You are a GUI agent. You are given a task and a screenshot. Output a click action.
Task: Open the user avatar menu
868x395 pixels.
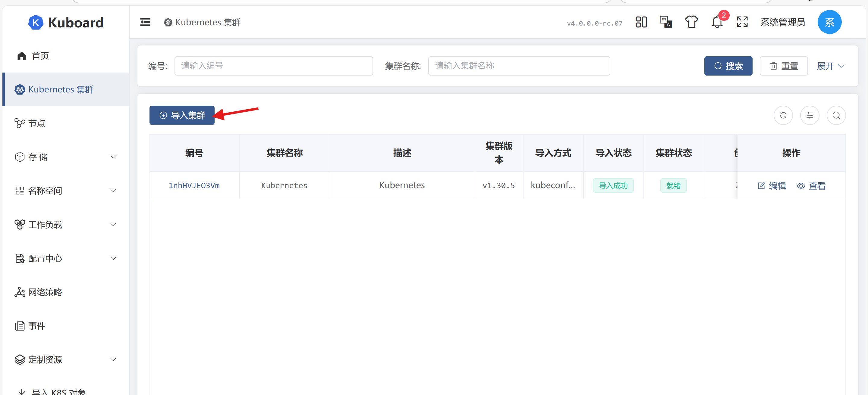pyautogui.click(x=829, y=22)
